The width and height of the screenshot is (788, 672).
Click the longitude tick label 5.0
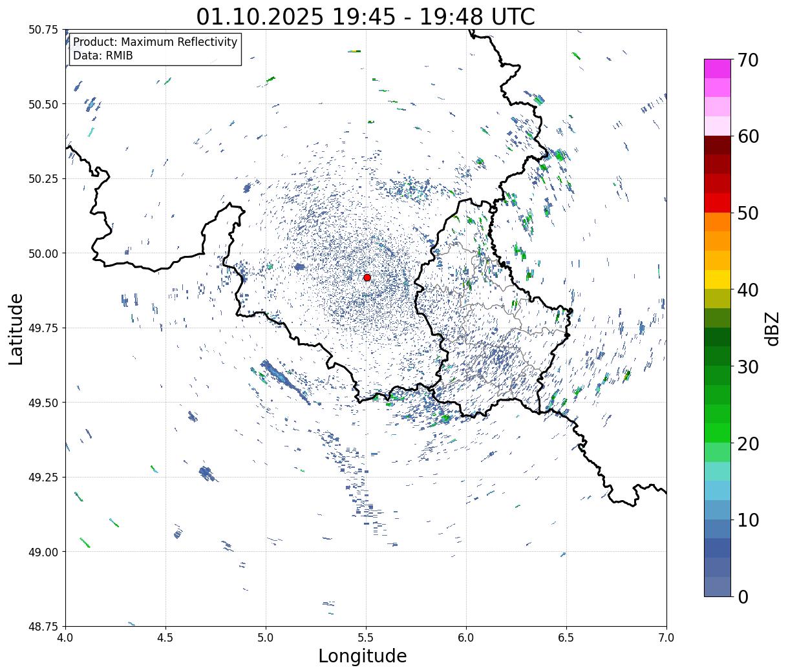pos(266,637)
